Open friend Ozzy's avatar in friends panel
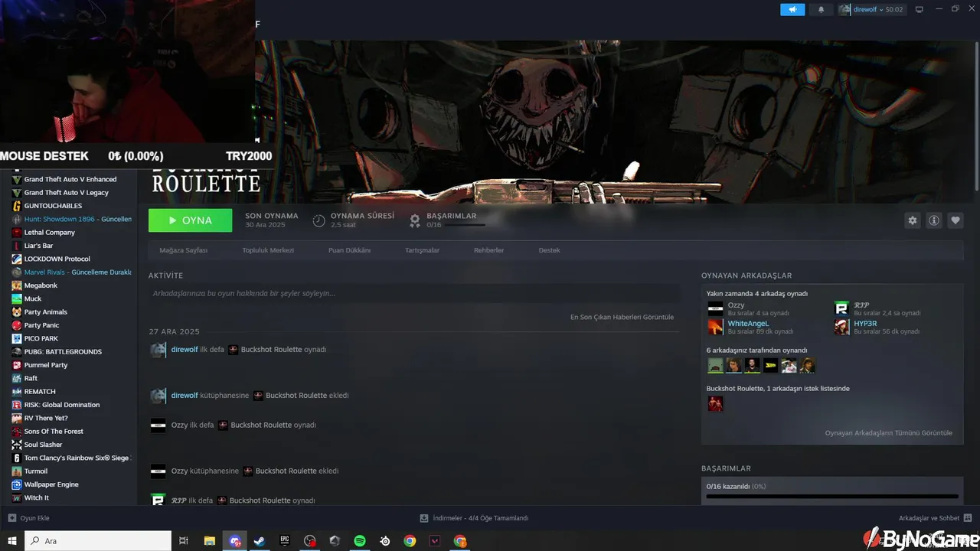 coord(715,308)
